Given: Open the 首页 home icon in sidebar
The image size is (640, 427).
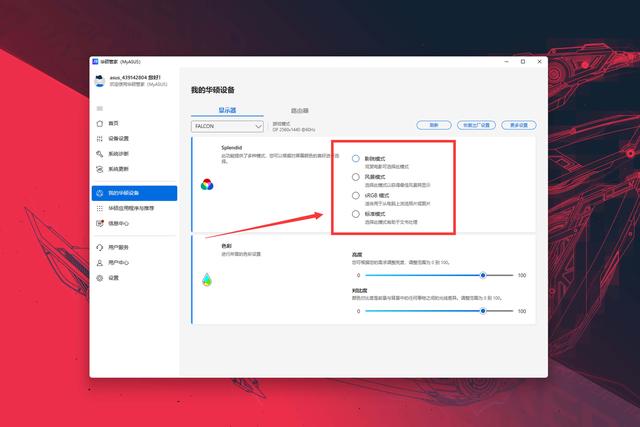Looking at the screenshot, I should click(100, 123).
